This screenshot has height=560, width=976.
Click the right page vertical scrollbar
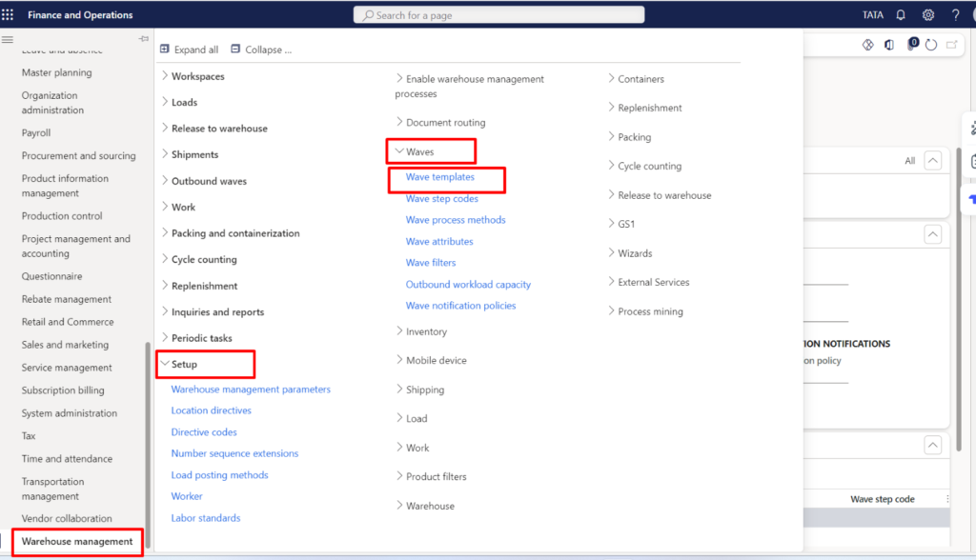coord(959,299)
